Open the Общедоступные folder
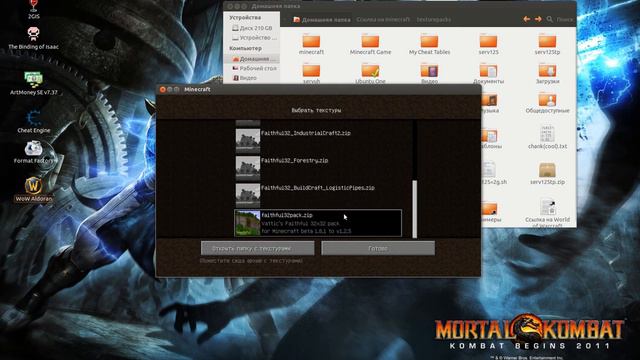Screen dimensions: 640x360 547,101
